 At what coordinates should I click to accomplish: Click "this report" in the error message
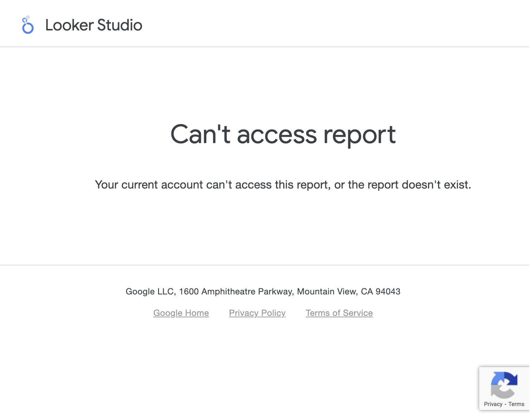pyautogui.click(x=303, y=185)
